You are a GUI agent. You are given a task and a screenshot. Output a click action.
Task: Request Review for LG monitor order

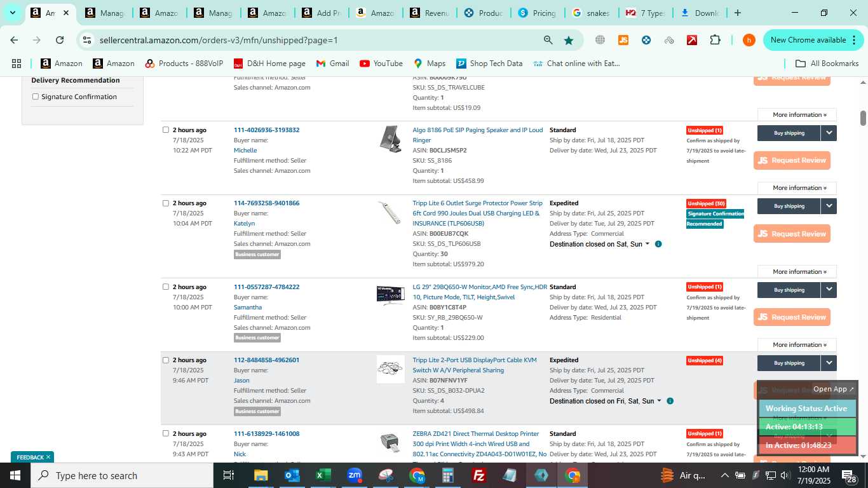(x=792, y=317)
